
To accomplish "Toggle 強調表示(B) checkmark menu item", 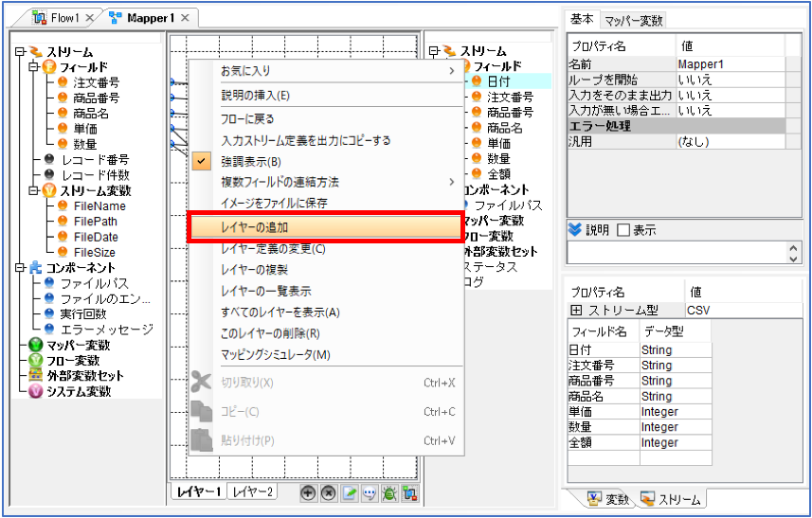I will [325, 161].
